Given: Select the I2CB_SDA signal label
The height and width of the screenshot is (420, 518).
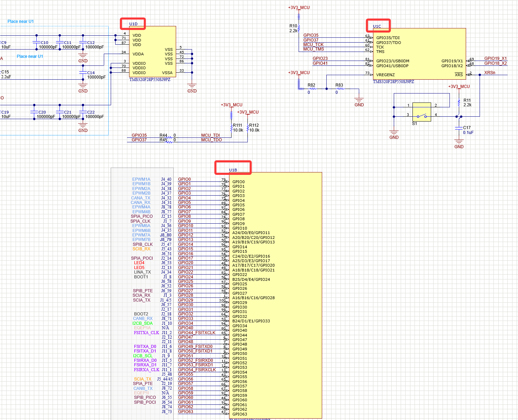Looking at the screenshot, I should (x=142, y=323).
